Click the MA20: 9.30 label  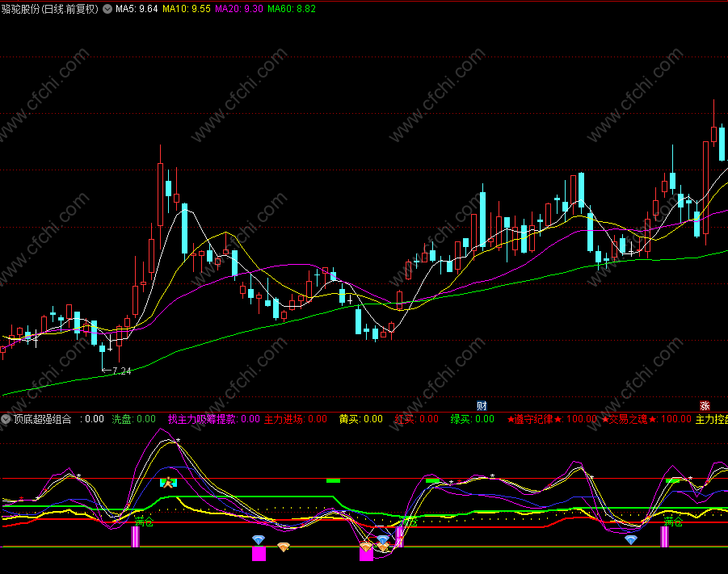[239, 9]
